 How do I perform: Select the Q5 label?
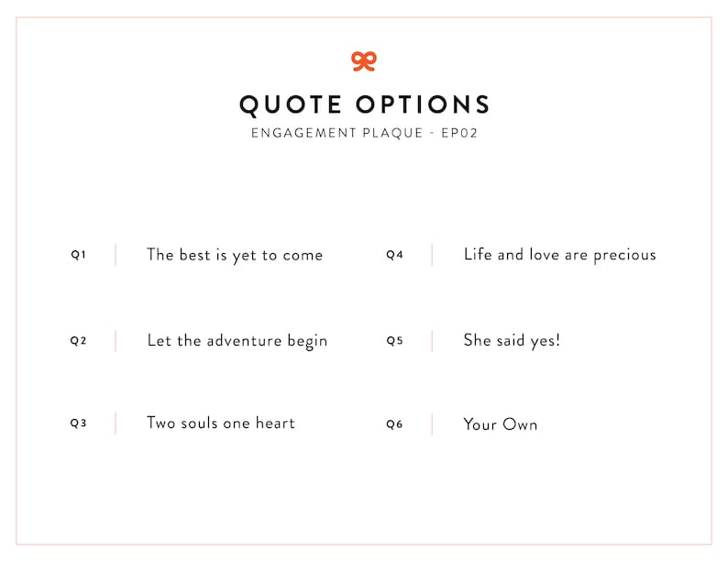click(394, 341)
